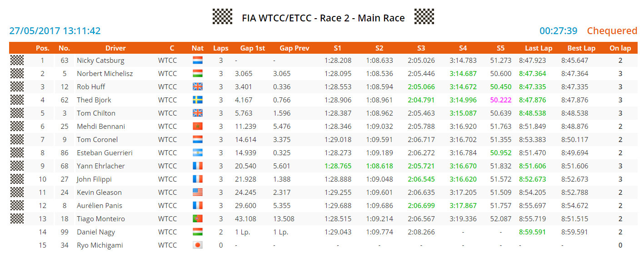Screen dimensions: 644x254
Task: Select driver name Norbert Michelisz
Action: tap(105, 74)
